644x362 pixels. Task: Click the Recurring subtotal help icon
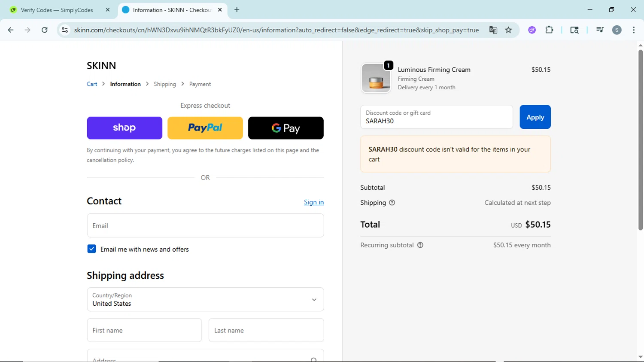[x=420, y=245]
